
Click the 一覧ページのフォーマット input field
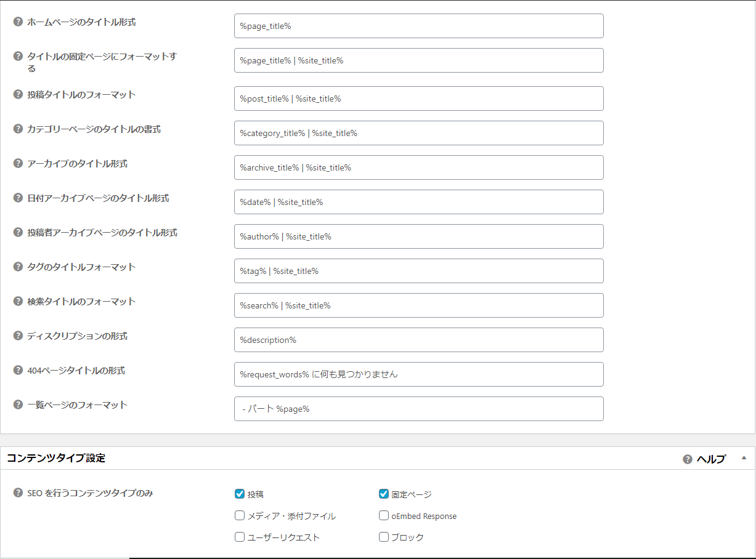pos(418,409)
